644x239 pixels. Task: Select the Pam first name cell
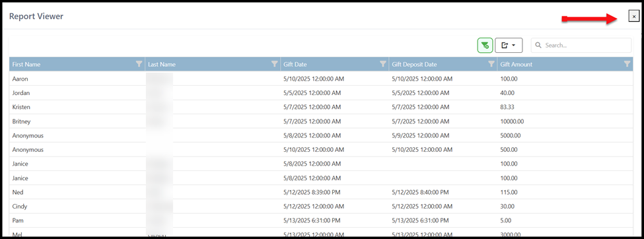tap(77, 221)
